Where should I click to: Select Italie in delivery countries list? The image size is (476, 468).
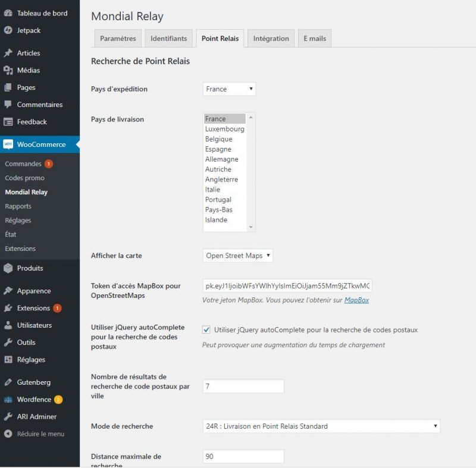(225, 189)
